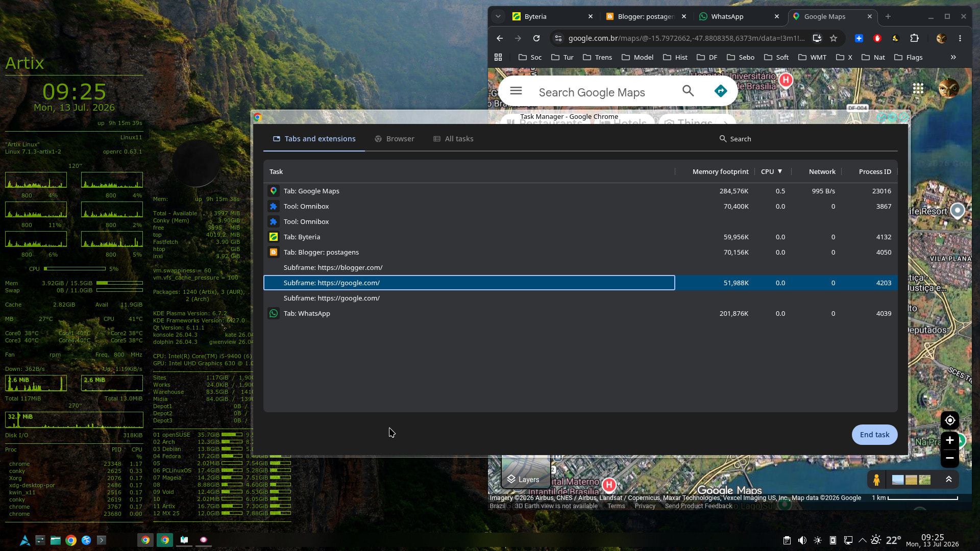Reload the Google Maps page
Viewport: 980px width, 551px height.
(x=536, y=38)
